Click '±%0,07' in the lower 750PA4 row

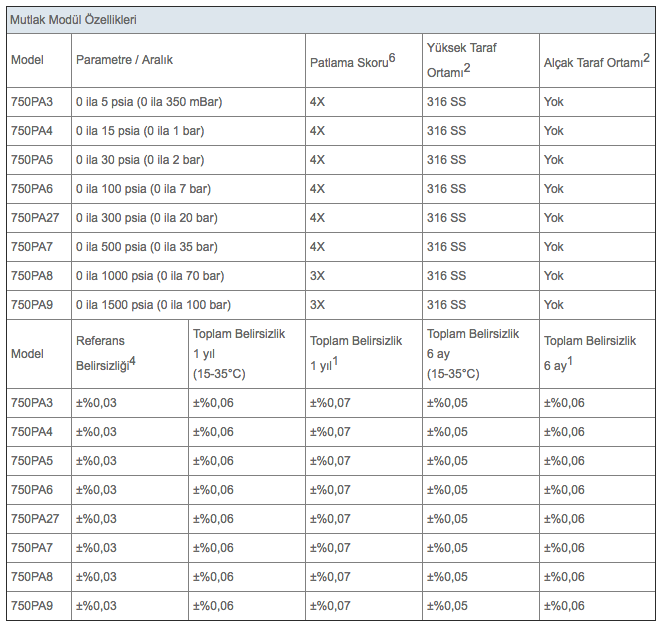pos(330,432)
